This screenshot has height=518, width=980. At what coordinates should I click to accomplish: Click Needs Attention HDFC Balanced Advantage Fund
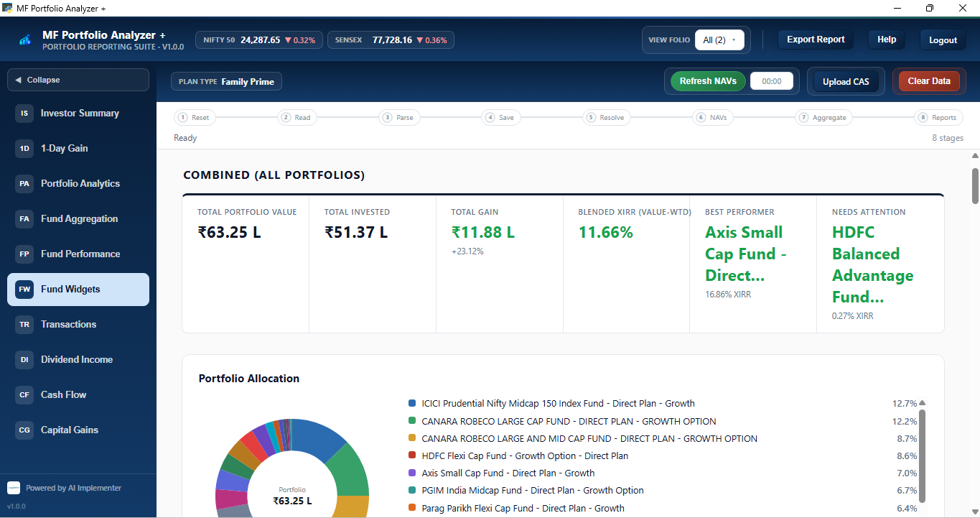(x=873, y=265)
